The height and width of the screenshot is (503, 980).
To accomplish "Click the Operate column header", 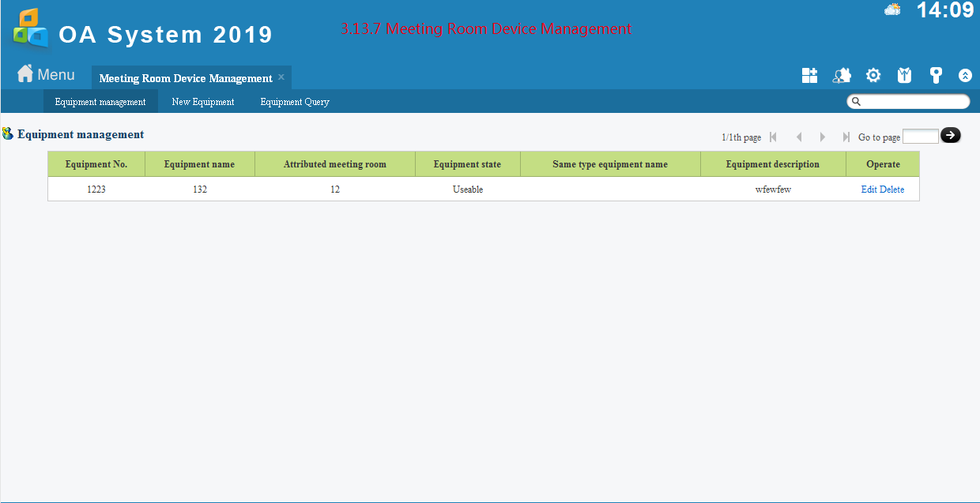I will [x=883, y=164].
